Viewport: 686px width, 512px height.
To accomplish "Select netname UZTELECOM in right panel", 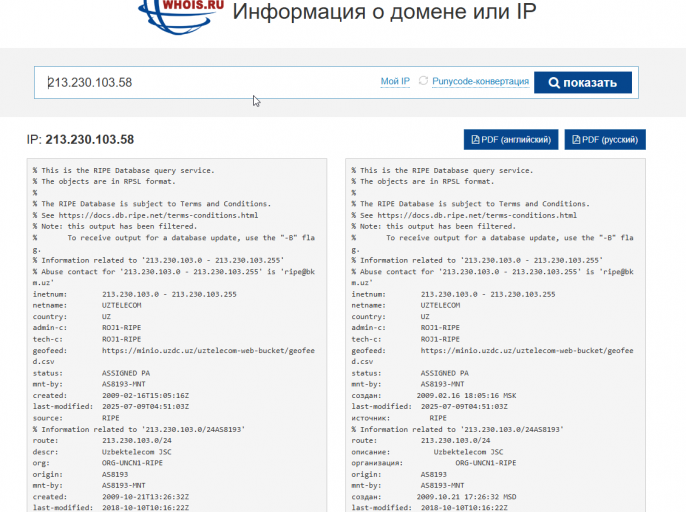I will (406, 305).
